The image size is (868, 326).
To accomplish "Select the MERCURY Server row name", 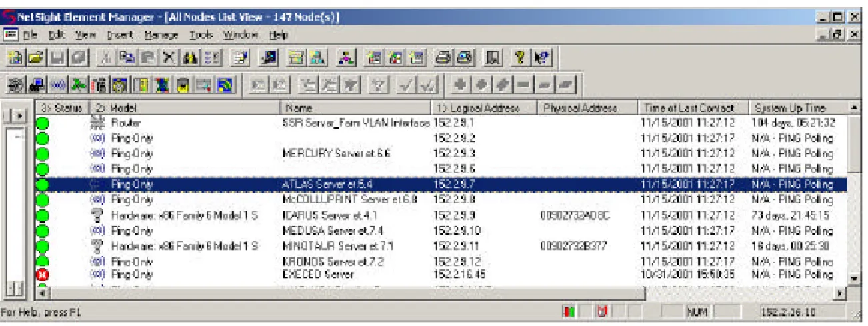I will point(337,153).
